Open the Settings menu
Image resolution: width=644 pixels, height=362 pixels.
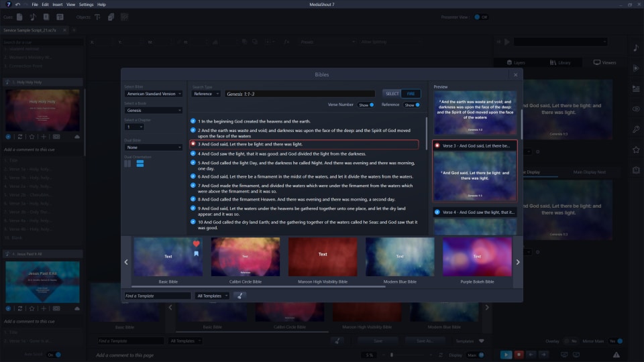[86, 5]
